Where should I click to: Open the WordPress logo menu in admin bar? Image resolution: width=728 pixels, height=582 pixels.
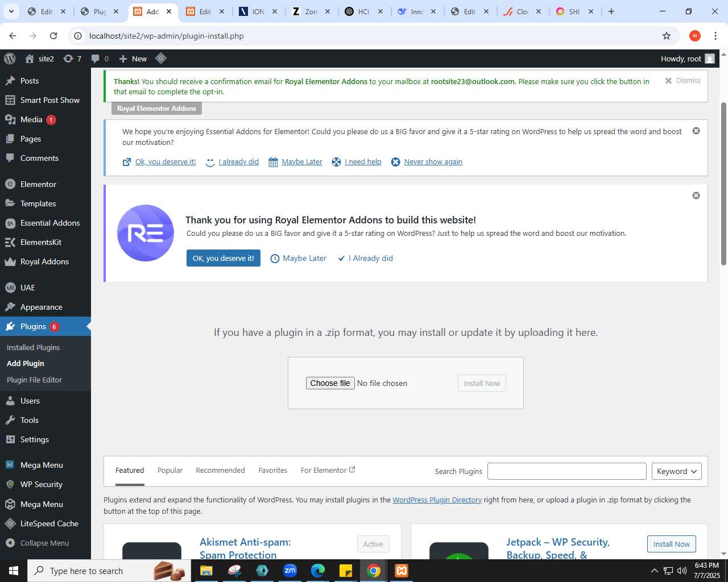(10, 59)
